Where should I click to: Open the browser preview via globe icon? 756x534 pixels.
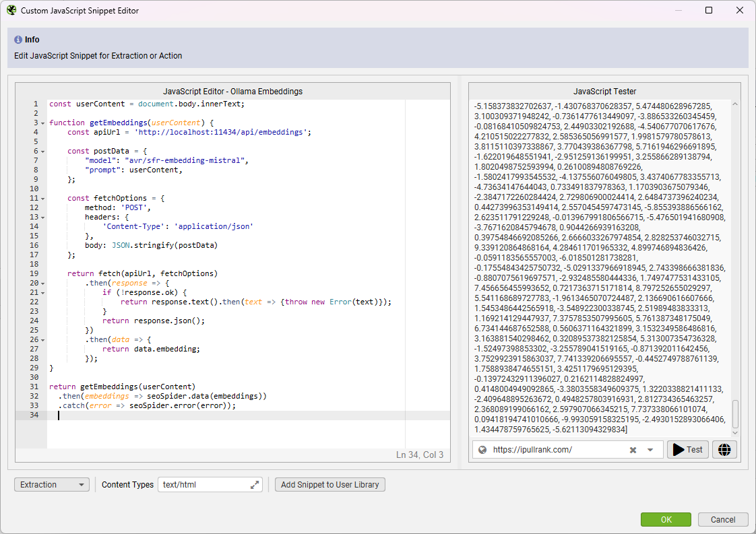[x=724, y=449]
